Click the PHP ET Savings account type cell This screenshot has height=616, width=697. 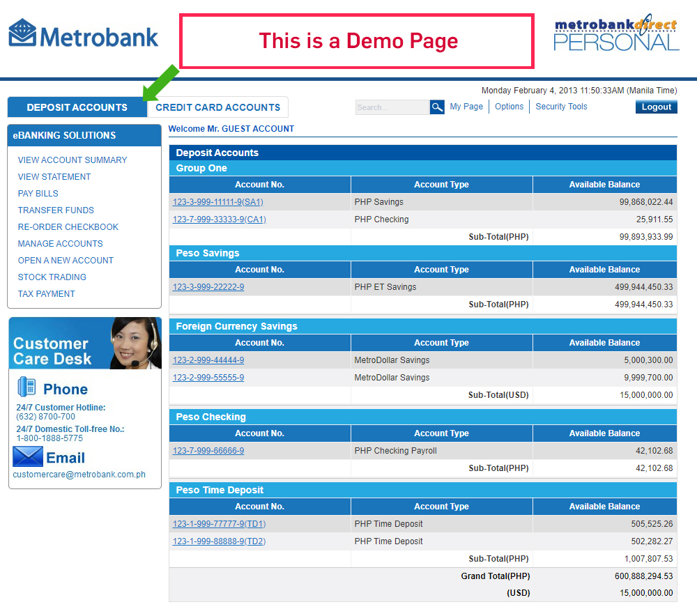click(x=441, y=286)
